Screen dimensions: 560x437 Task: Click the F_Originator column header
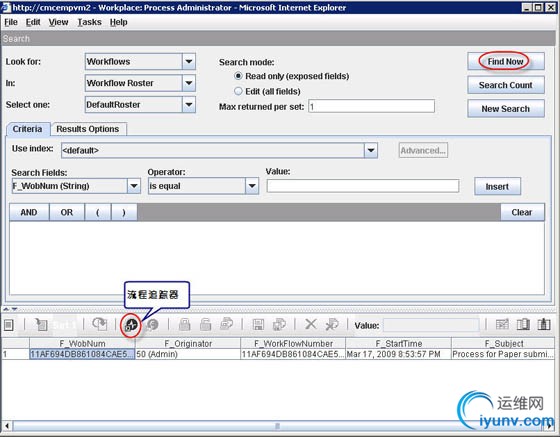pos(188,343)
